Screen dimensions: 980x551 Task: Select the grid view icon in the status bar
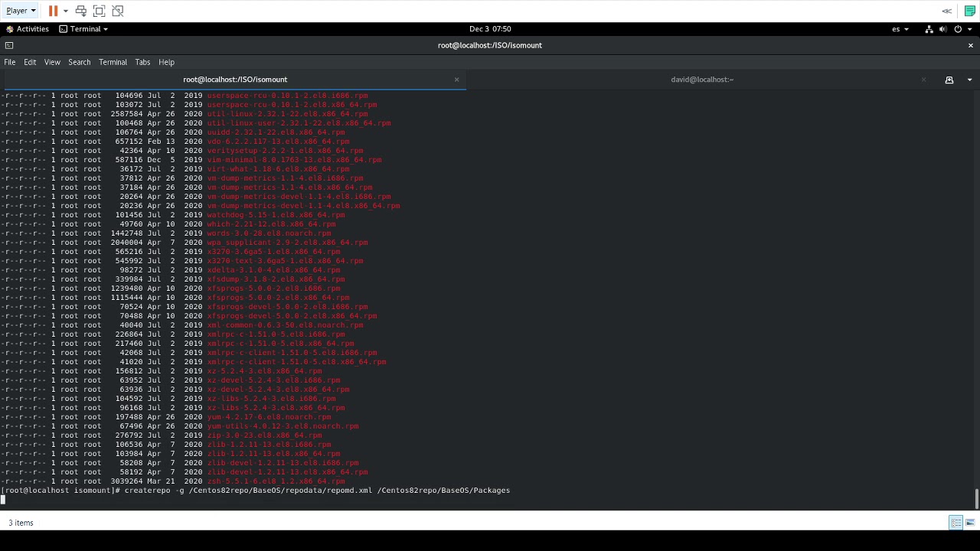tap(970, 523)
